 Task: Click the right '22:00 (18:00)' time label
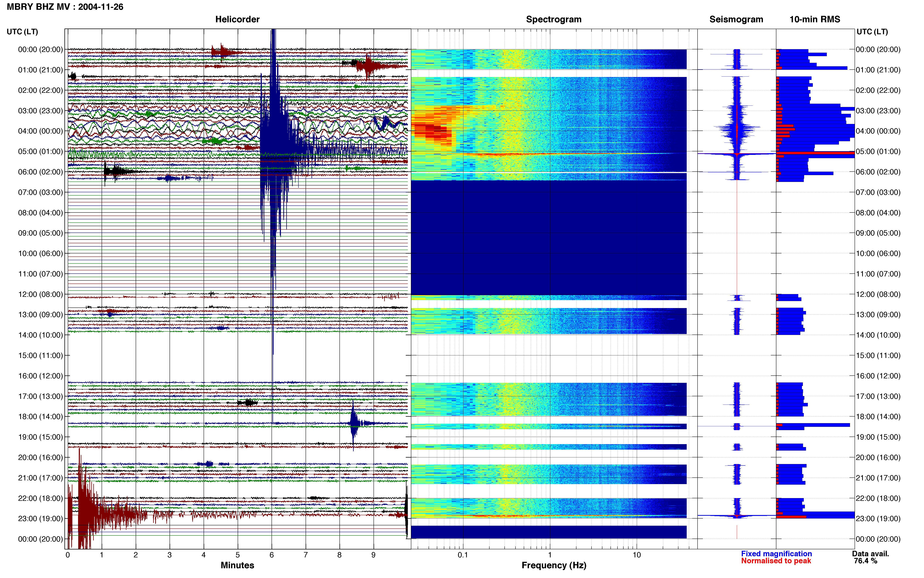pyautogui.click(x=878, y=498)
